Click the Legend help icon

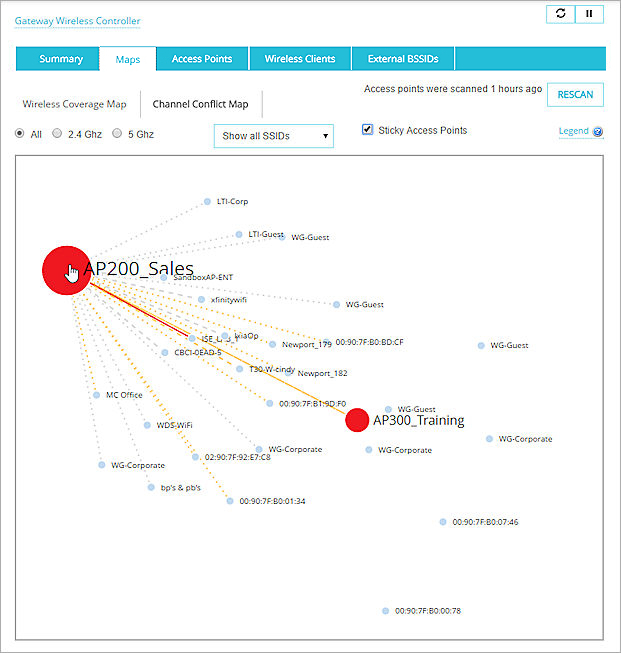(x=598, y=131)
